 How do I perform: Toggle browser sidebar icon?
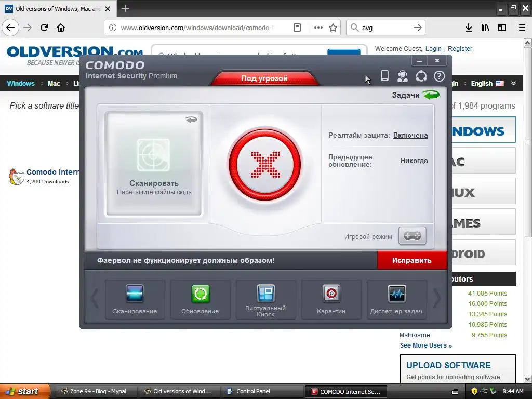click(x=502, y=28)
